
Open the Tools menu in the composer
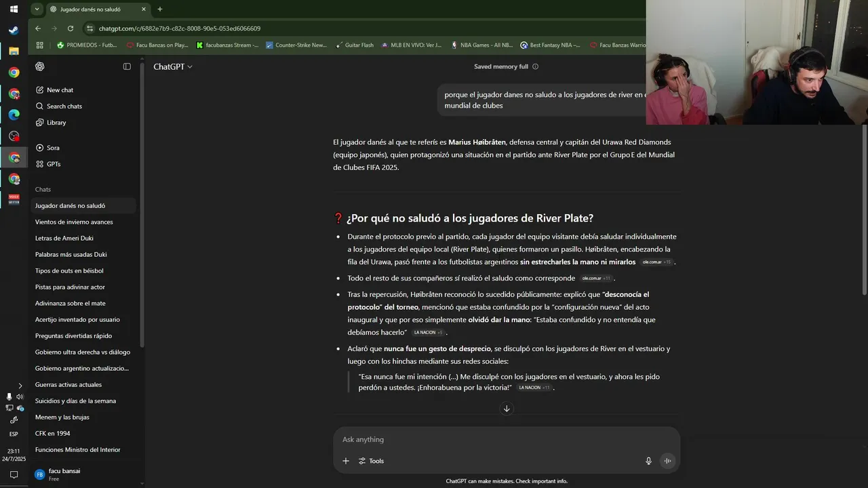(x=371, y=461)
